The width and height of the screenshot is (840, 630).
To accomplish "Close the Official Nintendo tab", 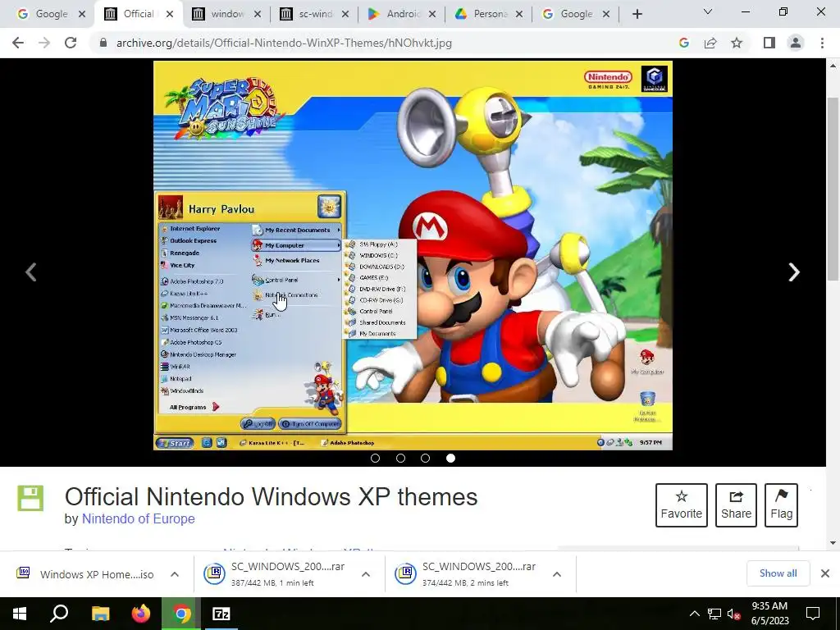I will point(170,15).
